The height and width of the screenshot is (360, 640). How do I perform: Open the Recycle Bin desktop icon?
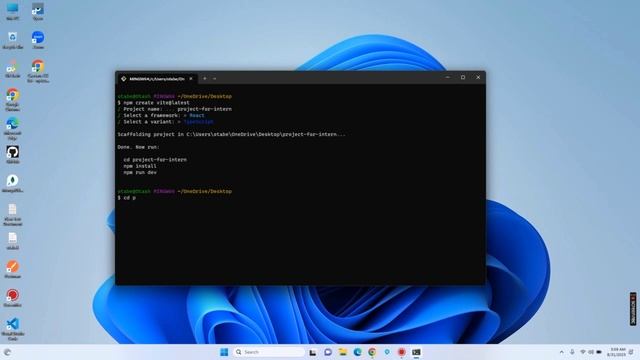13,40
